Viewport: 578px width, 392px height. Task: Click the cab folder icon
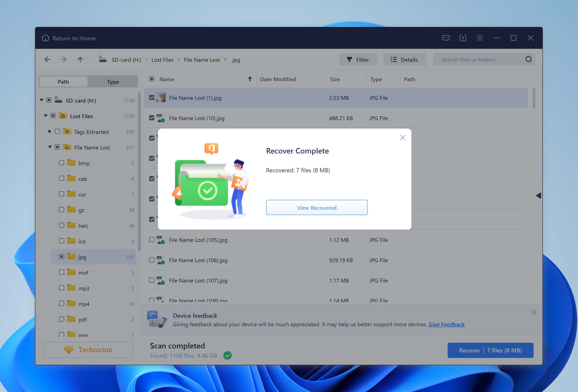71,178
